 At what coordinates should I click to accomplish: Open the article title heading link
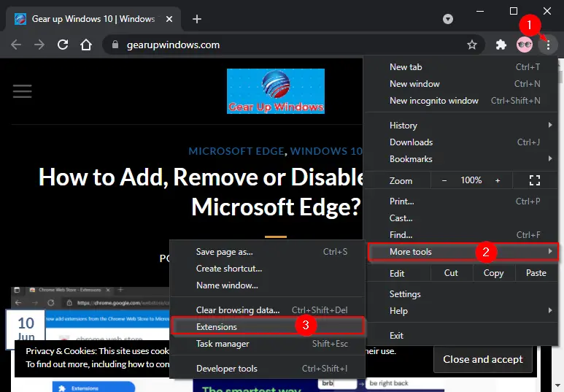(201, 192)
